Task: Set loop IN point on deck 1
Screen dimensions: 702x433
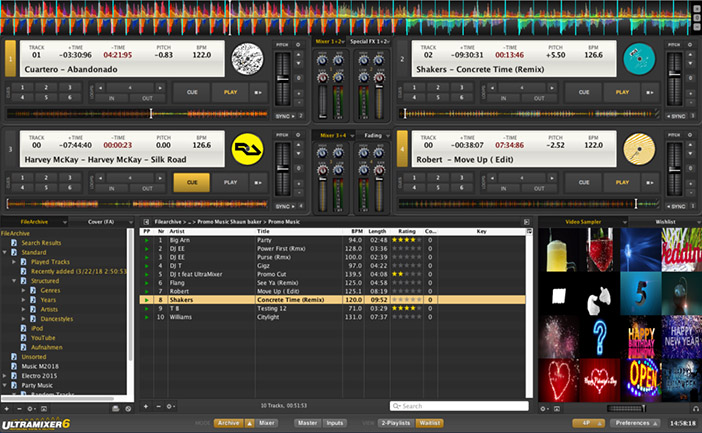Action: pos(112,99)
